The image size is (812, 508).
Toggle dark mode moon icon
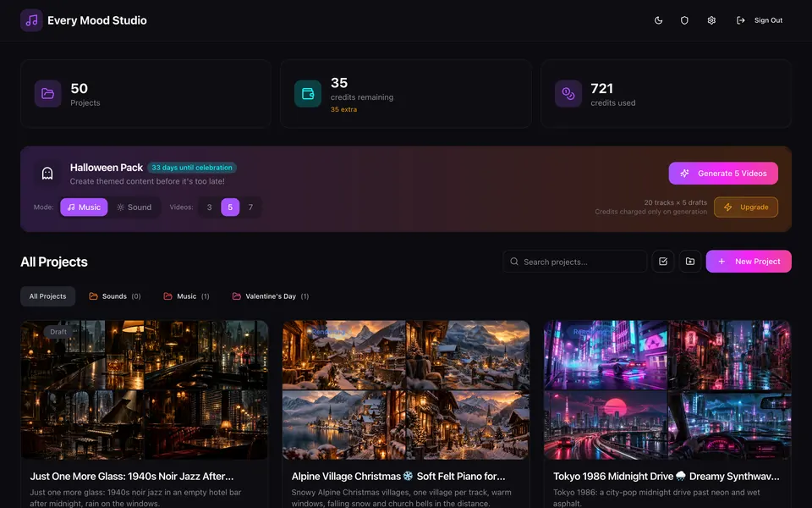pos(658,20)
